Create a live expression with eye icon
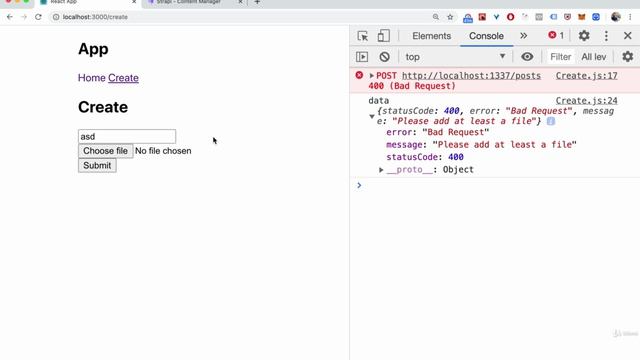The width and height of the screenshot is (640, 360). [527, 57]
